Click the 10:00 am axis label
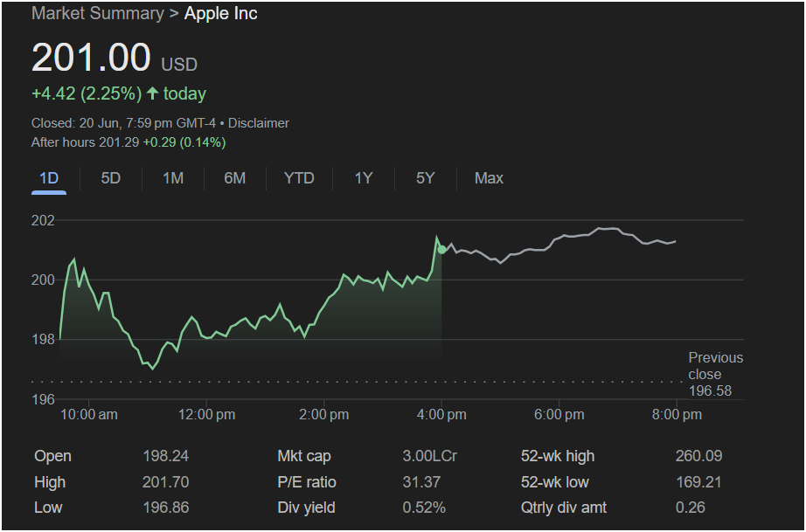This screenshot has height=532, width=806. coord(89,414)
